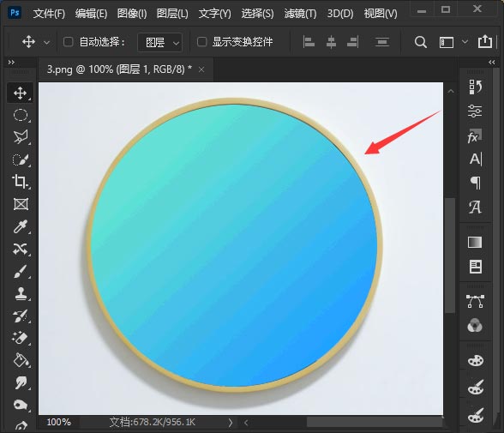Open the 滤镜(T) menu
This screenshot has height=433, width=504.
(x=300, y=14)
